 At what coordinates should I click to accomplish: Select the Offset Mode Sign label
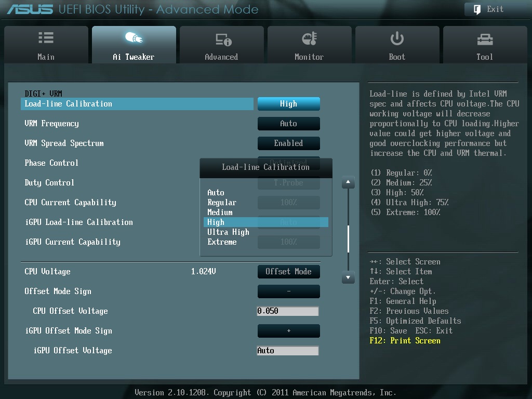tap(58, 291)
